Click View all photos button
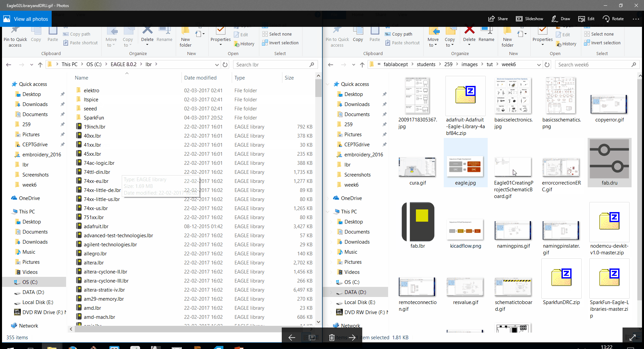Screen dimensions: 644x349 click(x=26, y=19)
